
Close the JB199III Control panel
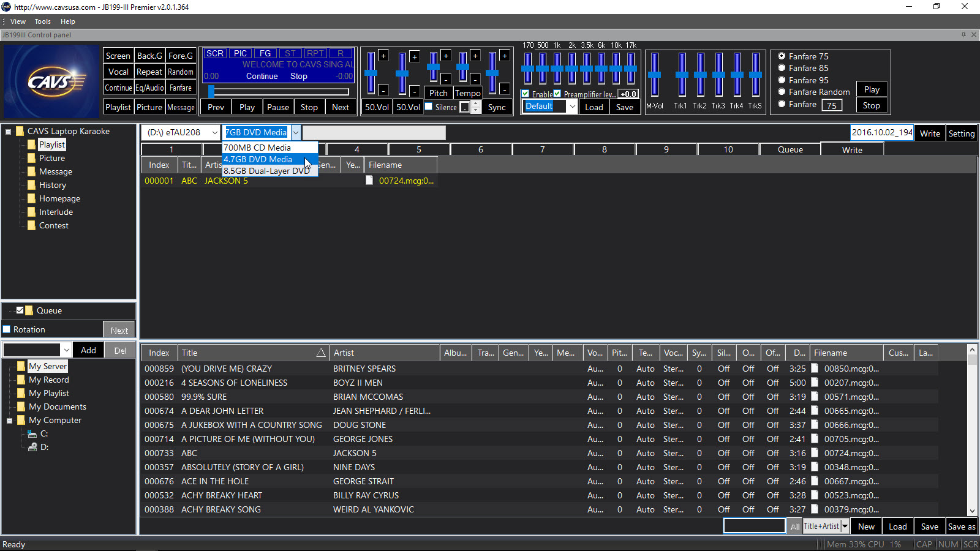click(974, 35)
